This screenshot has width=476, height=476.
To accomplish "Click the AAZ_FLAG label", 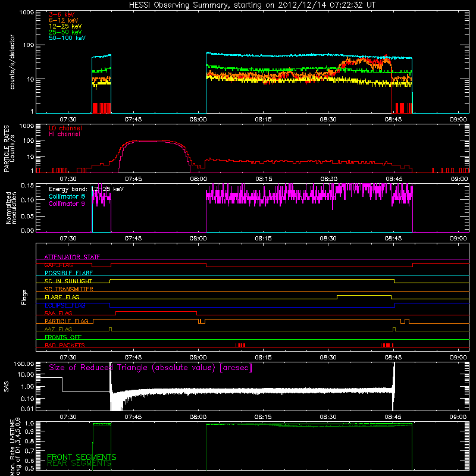I will tap(58, 329).
